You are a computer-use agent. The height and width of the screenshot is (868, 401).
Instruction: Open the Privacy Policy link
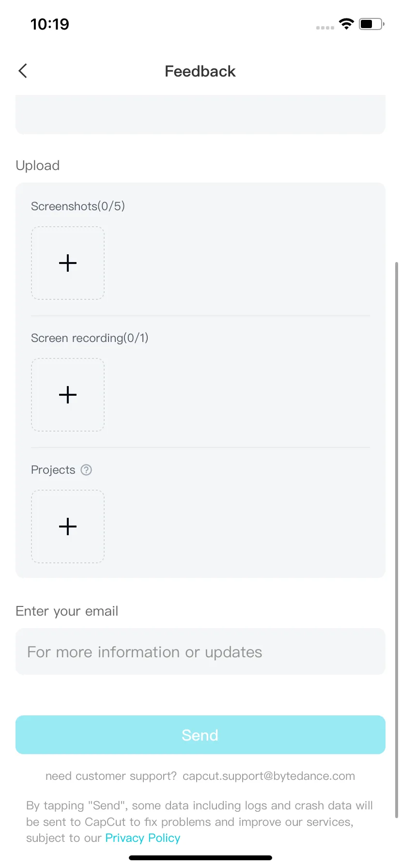143,838
